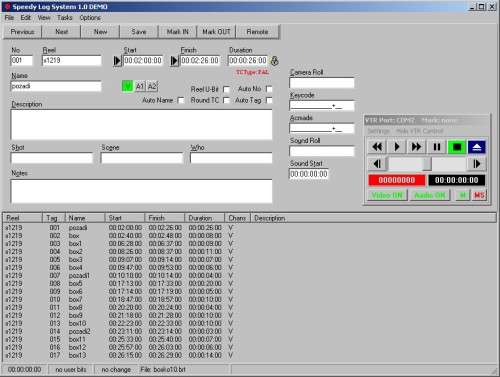Click the red app icon in title bar
This screenshot has height=377, width=500.
[x=7, y=6]
